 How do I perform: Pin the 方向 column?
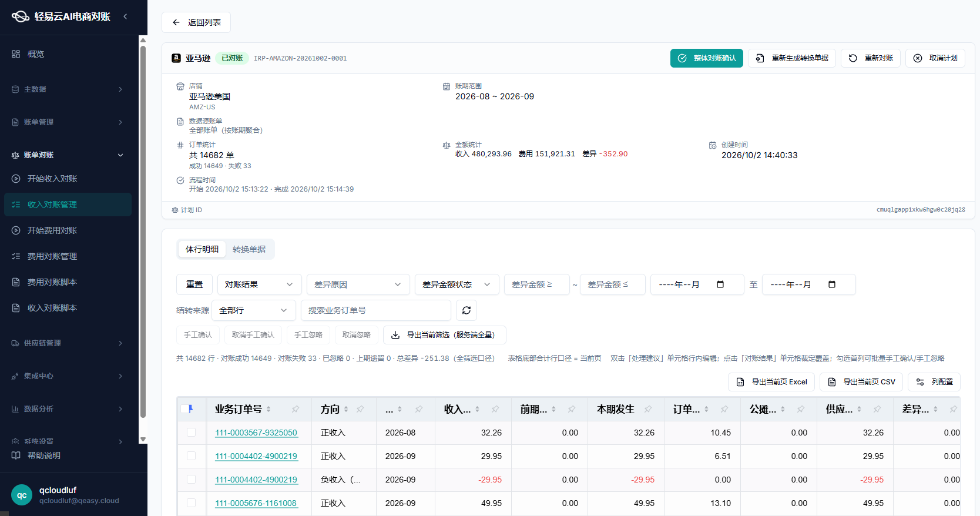click(x=360, y=409)
